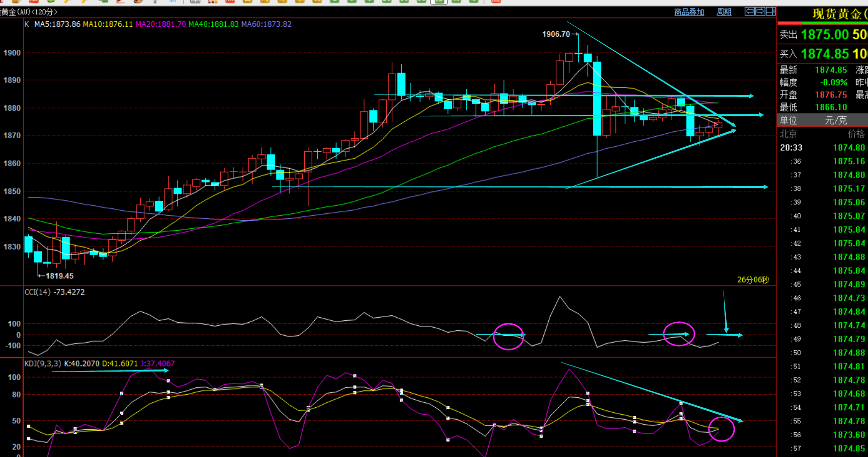The width and height of the screenshot is (868, 457).
Task: Click the 幅度 change value -0.09%
Action: coord(834,83)
